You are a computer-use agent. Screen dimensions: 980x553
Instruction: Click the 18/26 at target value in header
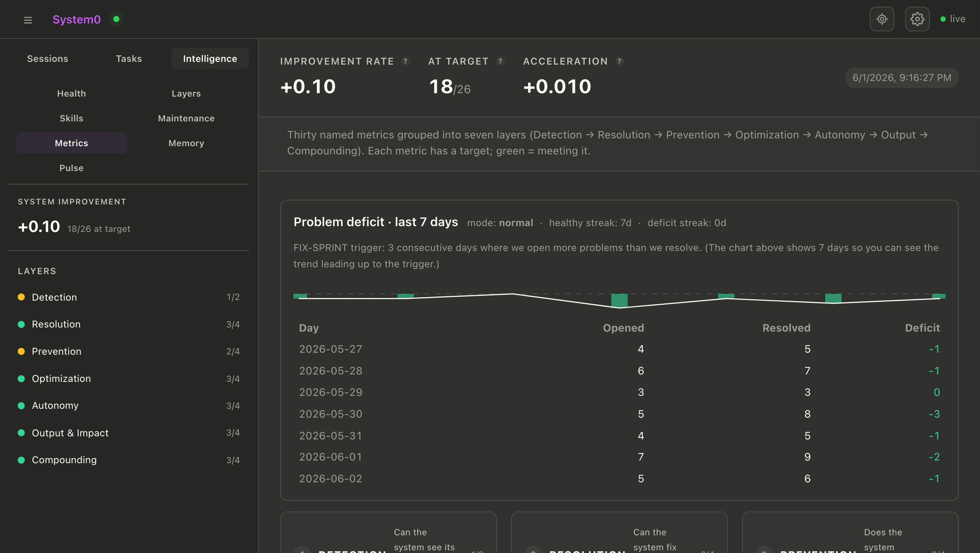pos(450,87)
